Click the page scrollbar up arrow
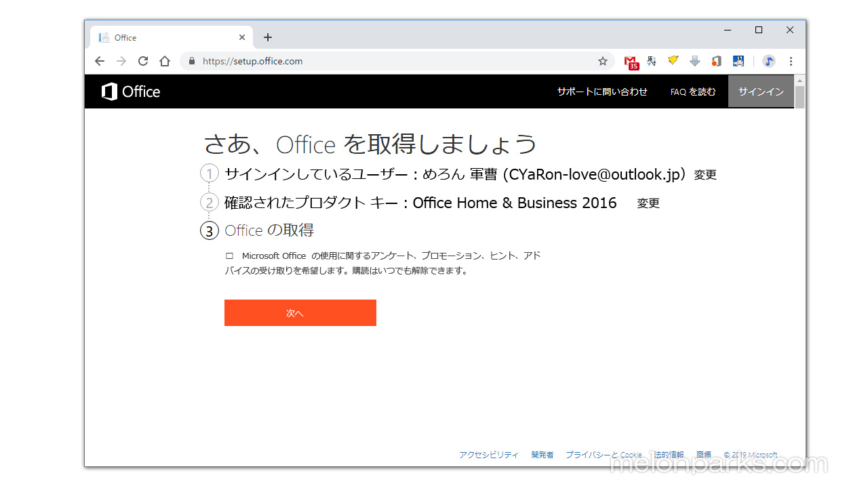Screen dimensions: 868x488 point(800,80)
